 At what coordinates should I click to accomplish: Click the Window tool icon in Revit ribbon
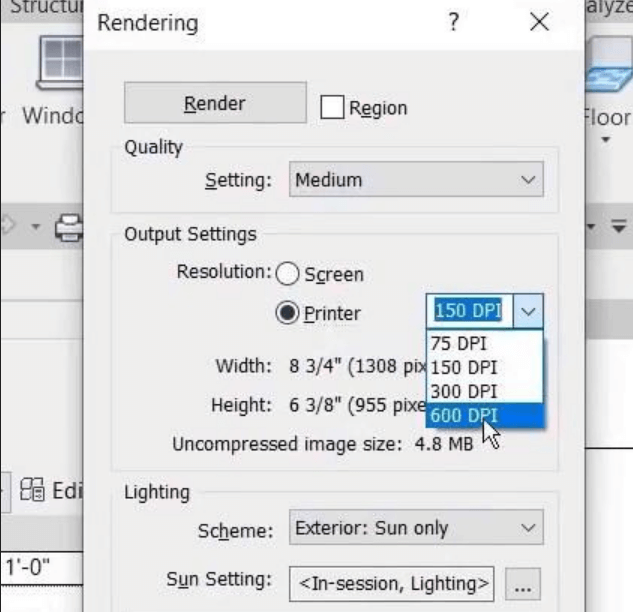pos(61,63)
